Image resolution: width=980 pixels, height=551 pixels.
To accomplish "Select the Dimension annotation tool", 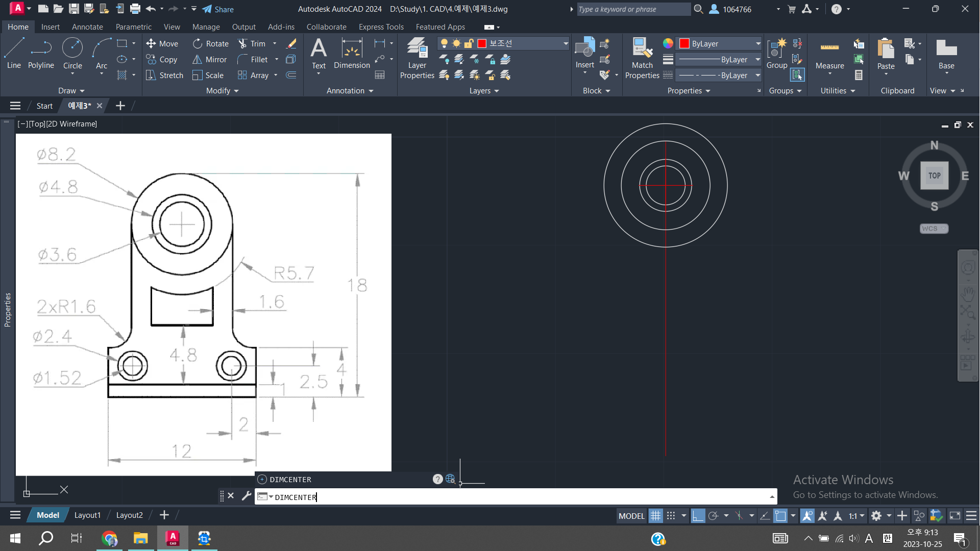I will tap(352, 53).
